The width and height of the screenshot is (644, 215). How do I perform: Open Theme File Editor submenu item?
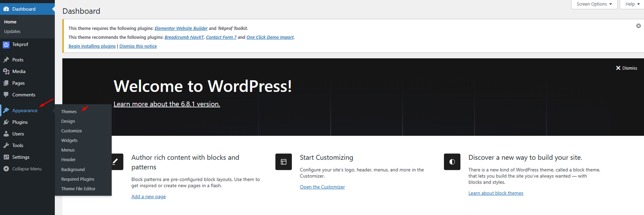[x=78, y=189]
